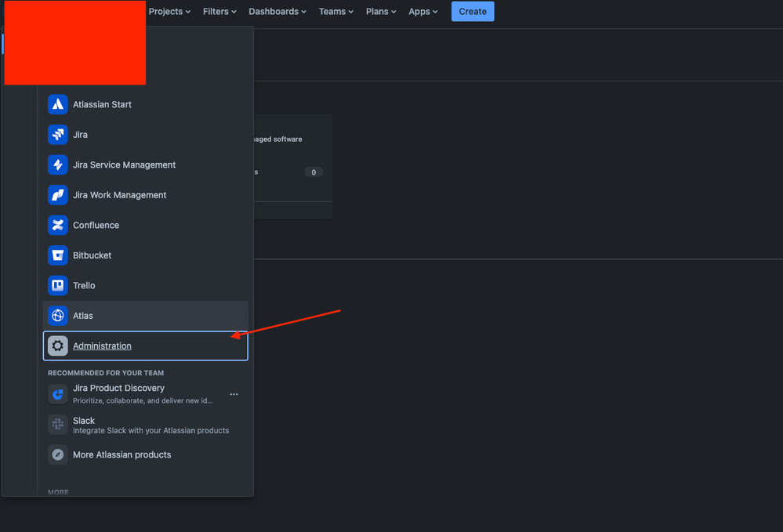
Task: Go to Confluence from the app switcher
Action: point(145,225)
